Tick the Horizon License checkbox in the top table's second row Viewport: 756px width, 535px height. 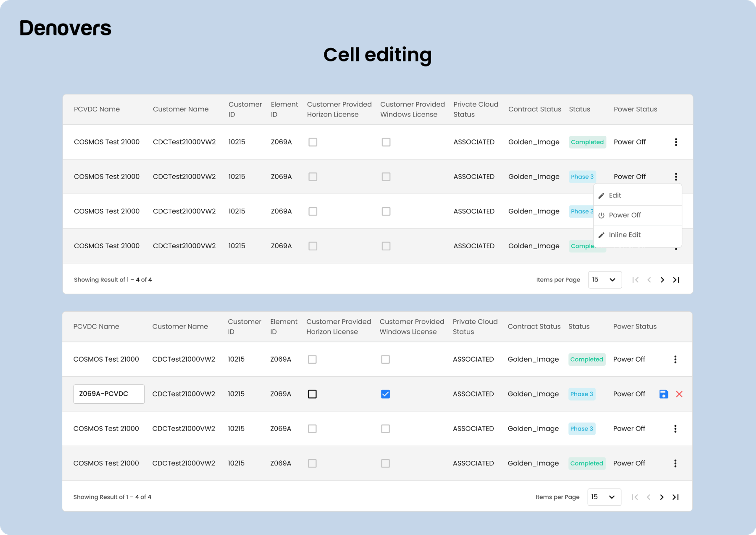point(313,177)
